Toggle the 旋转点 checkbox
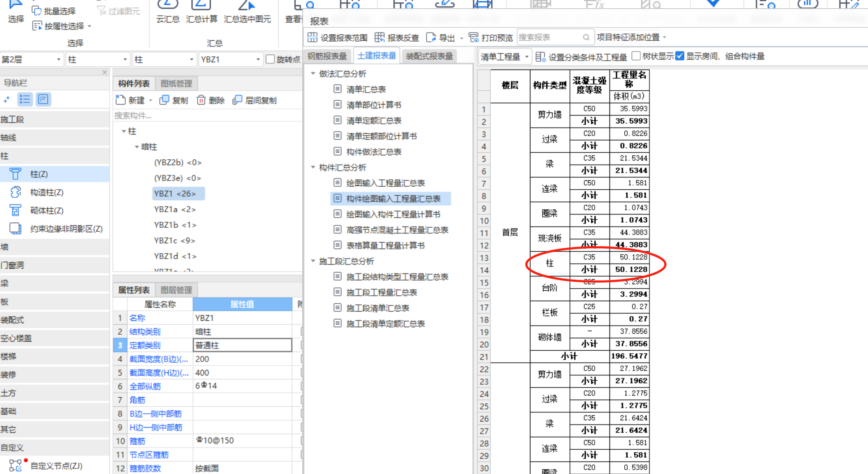Screen dimensions: 868x474 click(x=270, y=59)
